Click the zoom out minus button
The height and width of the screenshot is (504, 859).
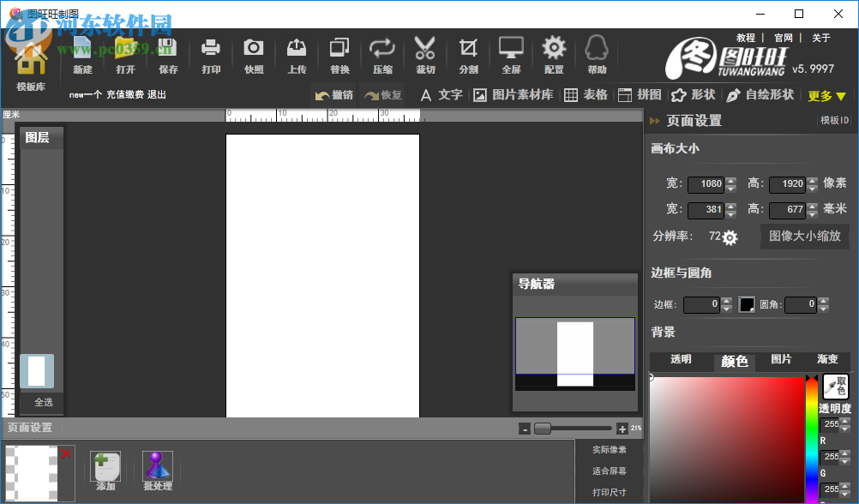(x=525, y=429)
